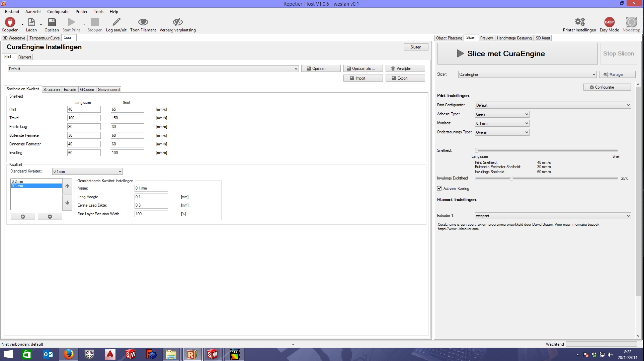Screen dimensions: 644x361
Task: Switch to the Structuren tab
Action: click(52, 90)
